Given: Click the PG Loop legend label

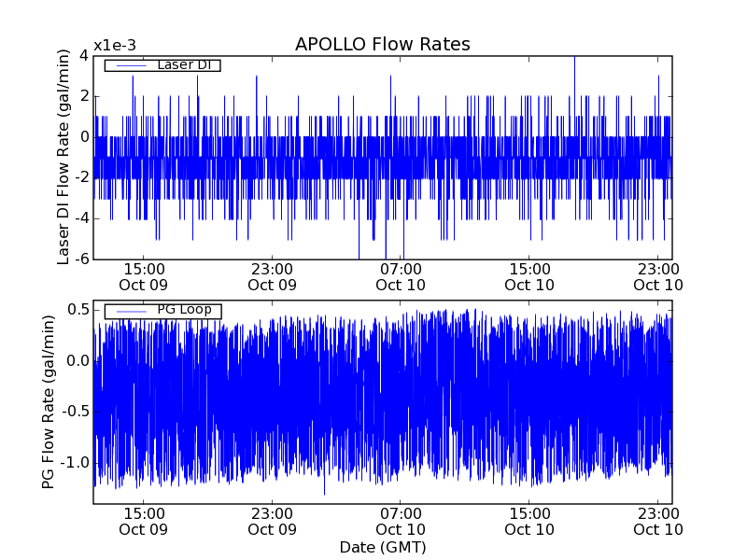Looking at the screenshot, I should point(184,310).
